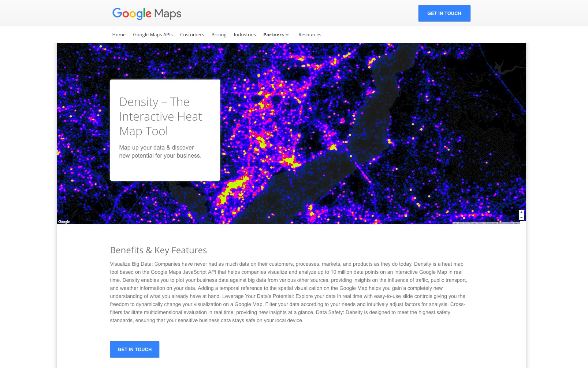Click the Benefits & Key Features heading
Image resolution: width=588 pixels, height=368 pixels.
(158, 250)
